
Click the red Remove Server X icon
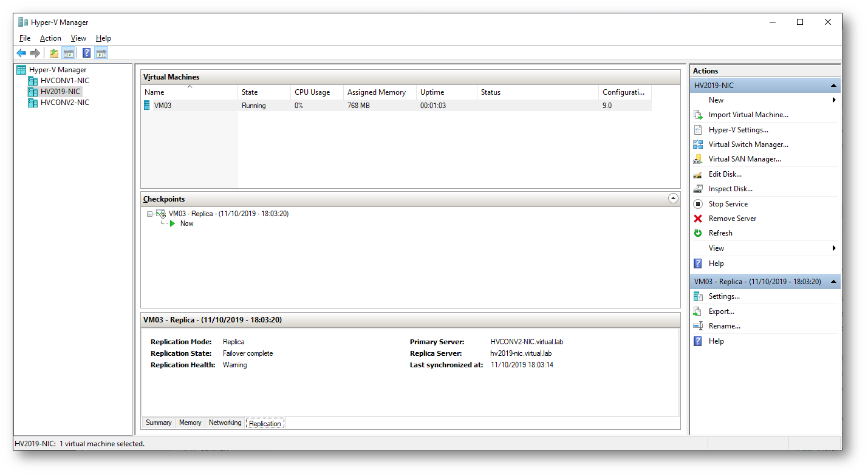tap(698, 219)
